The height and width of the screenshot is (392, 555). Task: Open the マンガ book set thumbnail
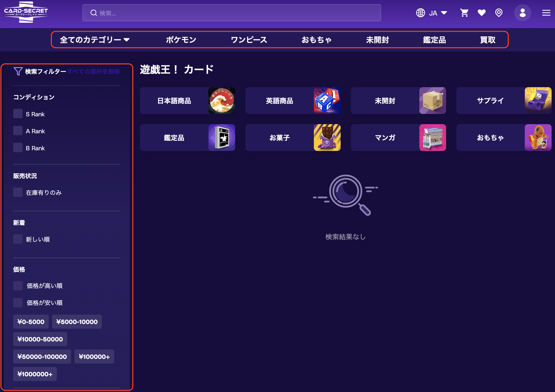coord(433,138)
